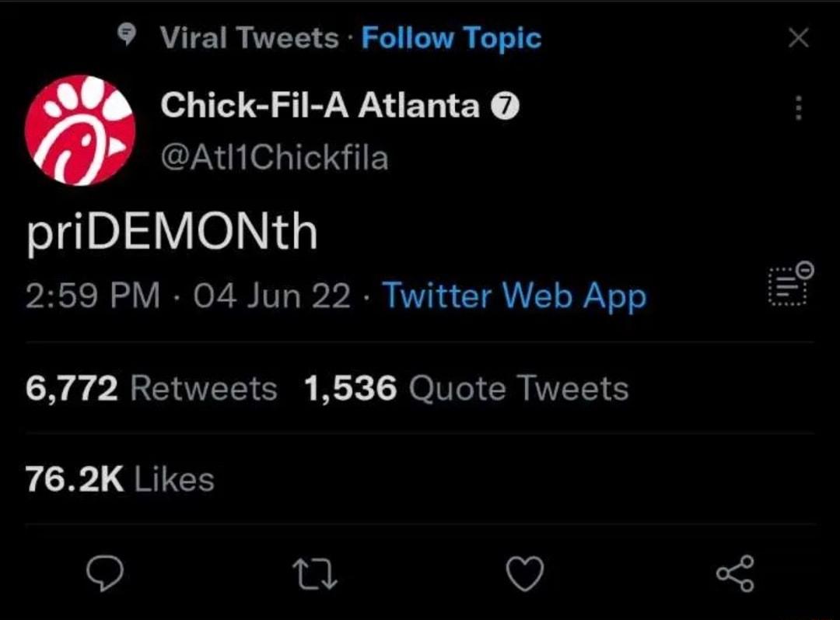Open the share icon options
The height and width of the screenshot is (620, 840).
pos(735,574)
